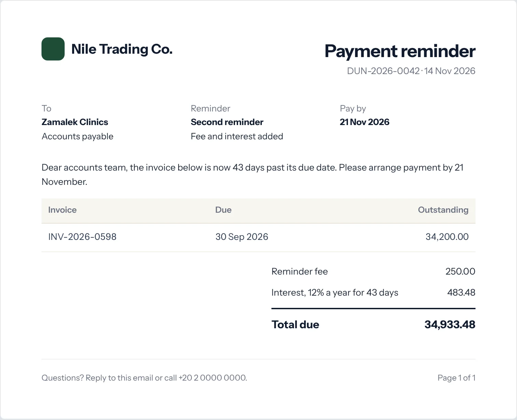The width and height of the screenshot is (517, 420).
Task: Click the 'Dear accounts team' message paragraph
Action: coord(252,175)
